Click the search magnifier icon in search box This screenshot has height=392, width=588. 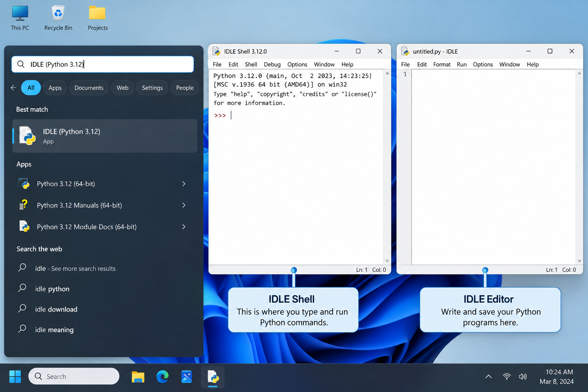click(21, 64)
